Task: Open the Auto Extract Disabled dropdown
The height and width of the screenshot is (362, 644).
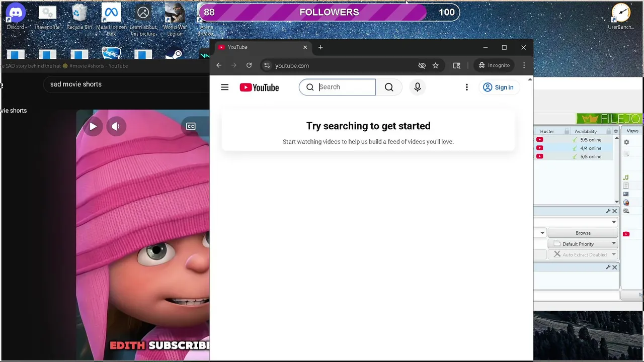Action: (583, 254)
